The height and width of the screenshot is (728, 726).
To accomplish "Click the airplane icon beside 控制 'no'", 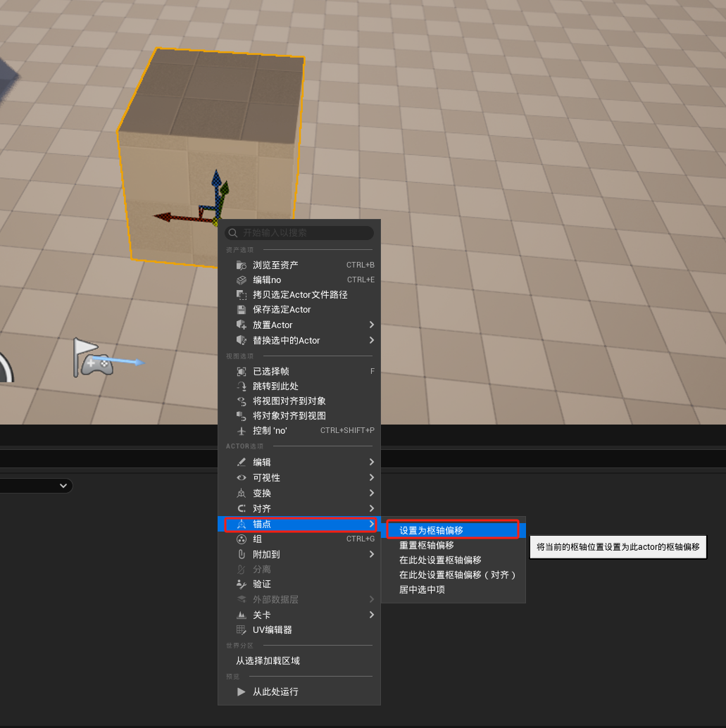I will pos(242,431).
